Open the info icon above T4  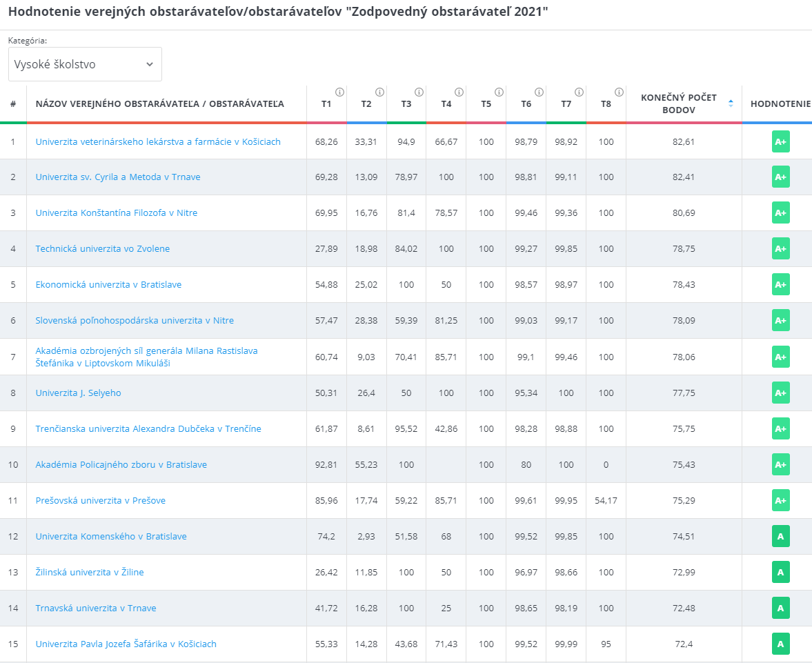click(459, 92)
